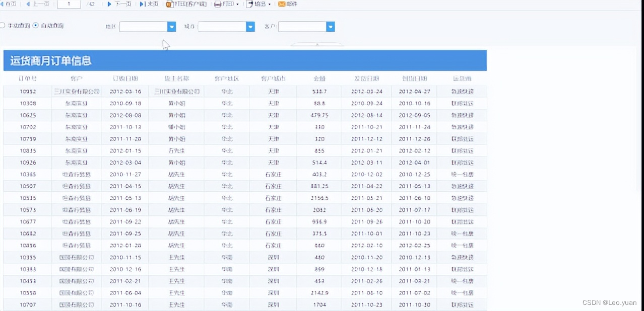The image size is (644, 311).
Task: Click the amount cell 514.4
Action: [319, 163]
